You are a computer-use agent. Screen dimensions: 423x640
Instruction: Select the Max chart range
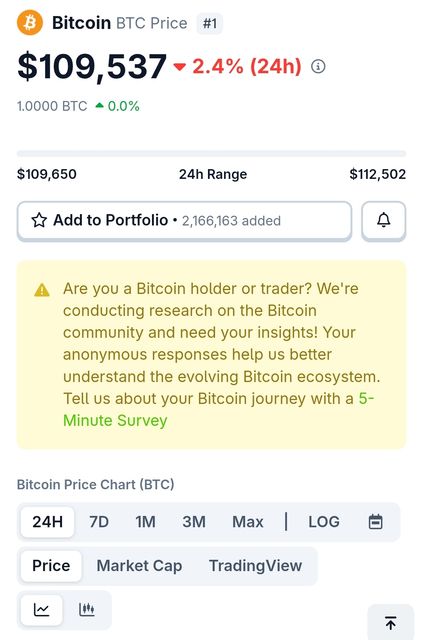pyautogui.click(x=248, y=522)
